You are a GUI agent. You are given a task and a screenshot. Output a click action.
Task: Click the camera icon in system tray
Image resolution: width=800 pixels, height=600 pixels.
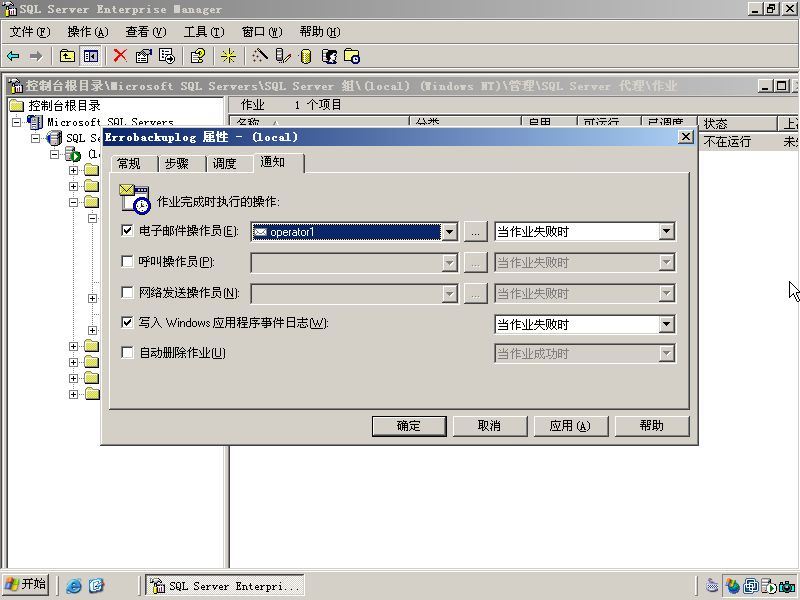click(787, 586)
